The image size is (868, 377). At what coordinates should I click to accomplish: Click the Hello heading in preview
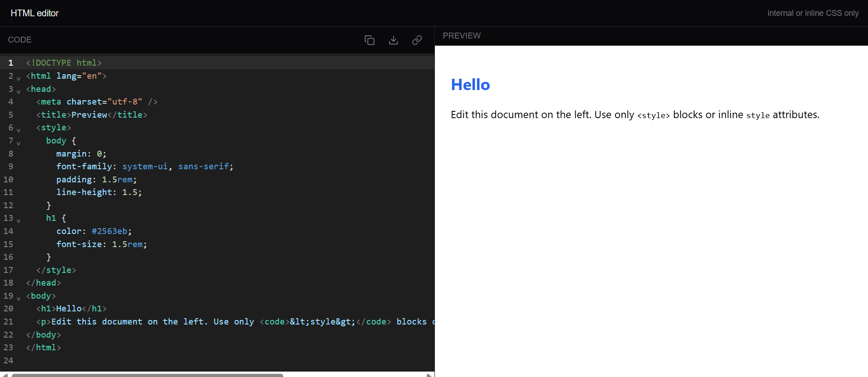(x=470, y=85)
